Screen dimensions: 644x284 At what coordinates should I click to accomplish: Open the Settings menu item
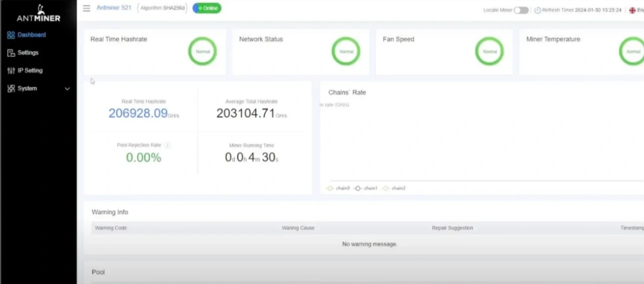(x=28, y=52)
